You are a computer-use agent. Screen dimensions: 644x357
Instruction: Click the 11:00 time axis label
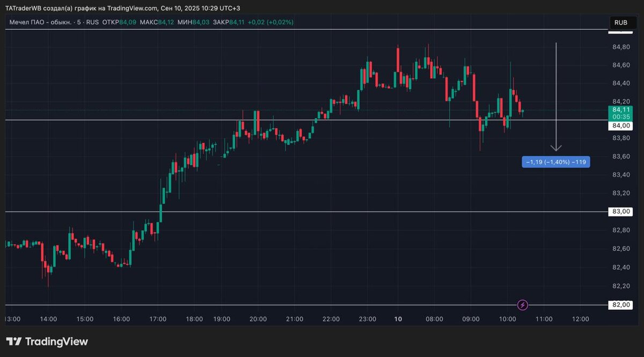(x=544, y=319)
